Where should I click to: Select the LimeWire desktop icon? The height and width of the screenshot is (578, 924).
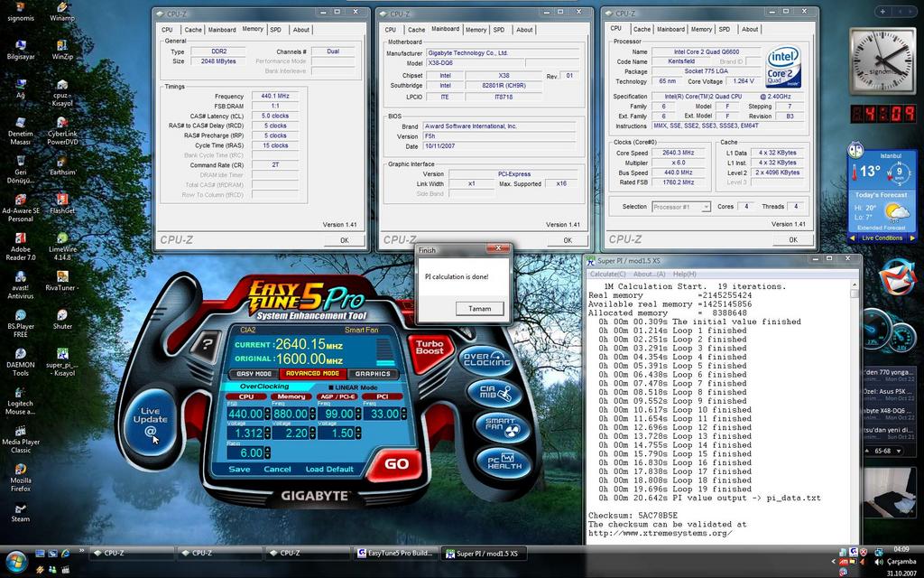[62, 247]
